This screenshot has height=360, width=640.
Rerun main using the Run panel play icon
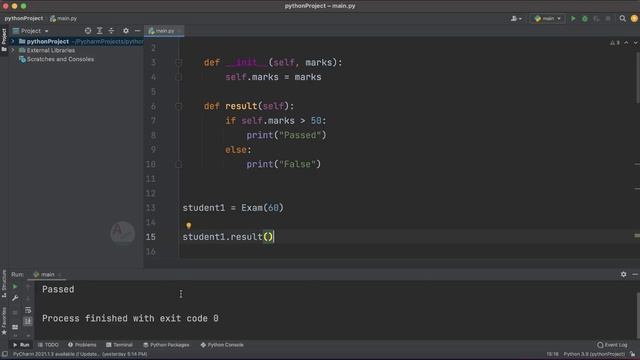pos(15,287)
